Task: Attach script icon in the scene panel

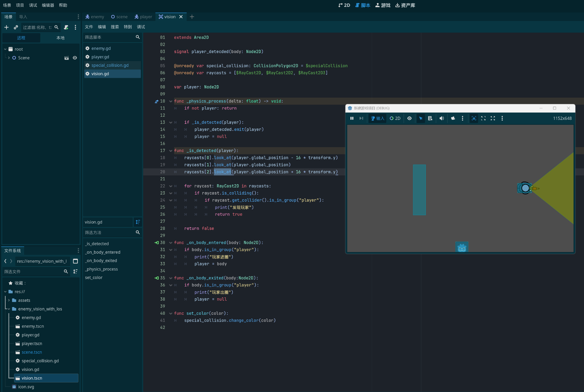Action: (66, 27)
